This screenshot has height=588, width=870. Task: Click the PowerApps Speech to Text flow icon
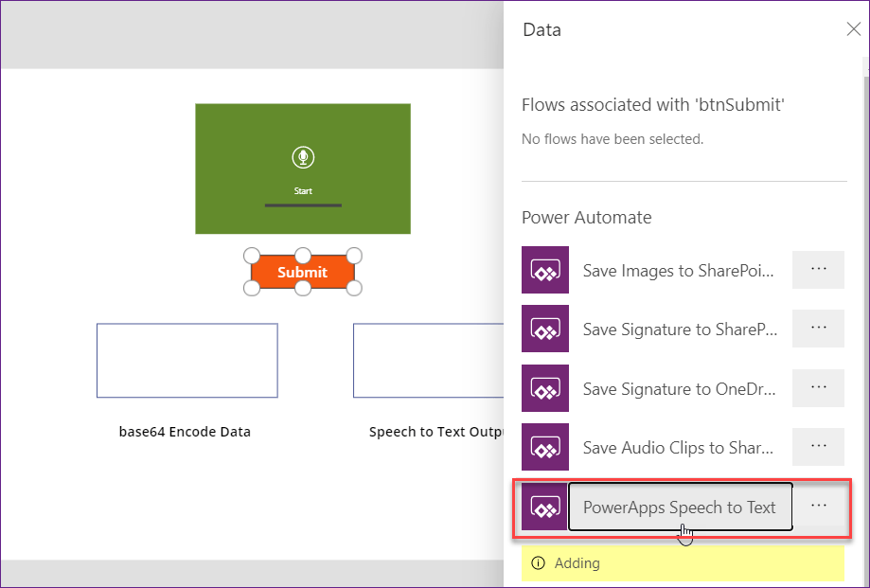(544, 507)
